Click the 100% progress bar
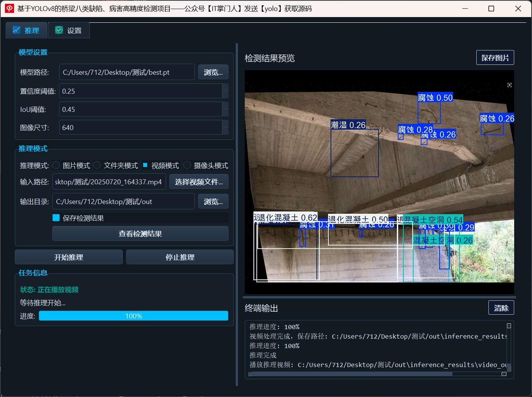Image resolution: width=532 pixels, height=397 pixels. pos(133,315)
